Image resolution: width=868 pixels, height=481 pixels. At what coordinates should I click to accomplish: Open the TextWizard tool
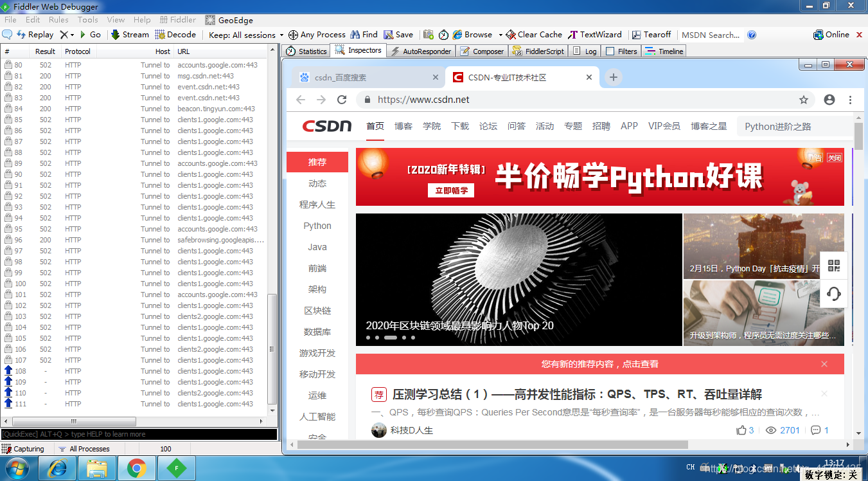click(x=595, y=35)
